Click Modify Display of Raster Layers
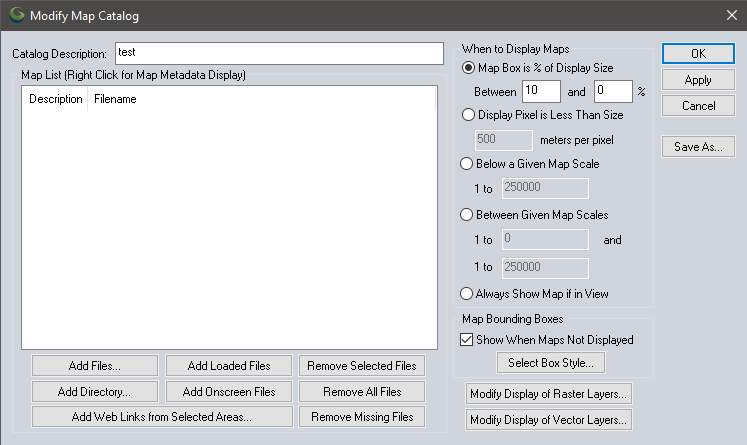Screen dimensions: 747x445 [x=550, y=394]
